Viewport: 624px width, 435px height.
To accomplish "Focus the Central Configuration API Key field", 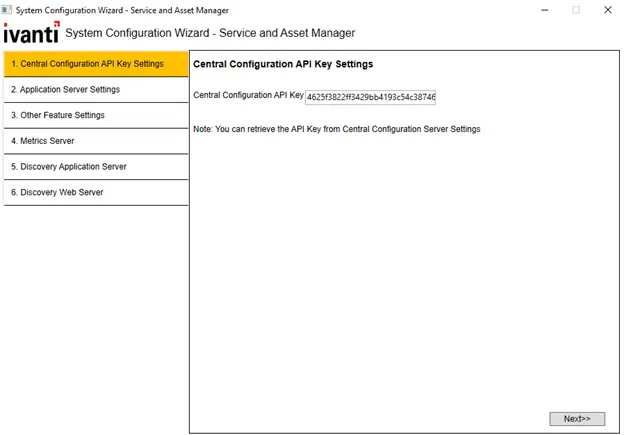I will (370, 97).
